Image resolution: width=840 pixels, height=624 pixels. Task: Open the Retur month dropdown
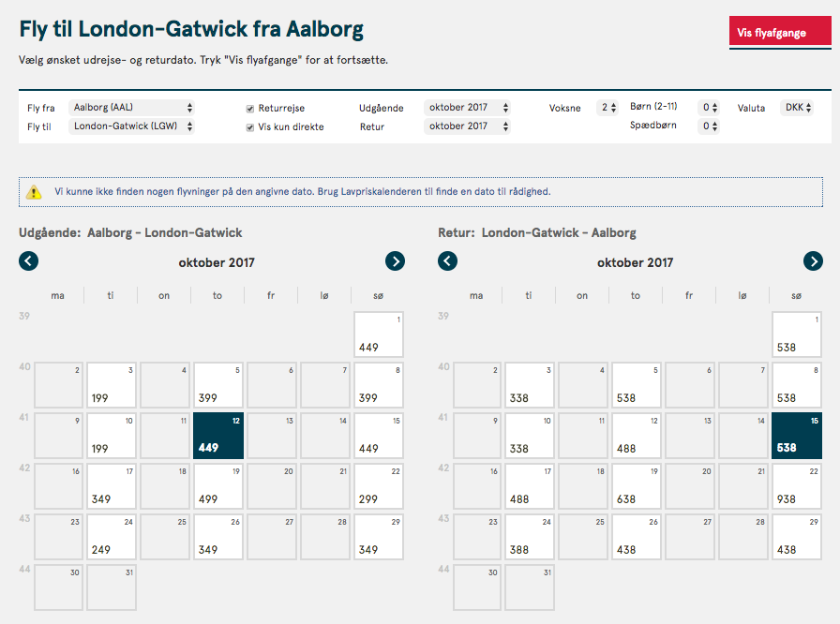[467, 126]
